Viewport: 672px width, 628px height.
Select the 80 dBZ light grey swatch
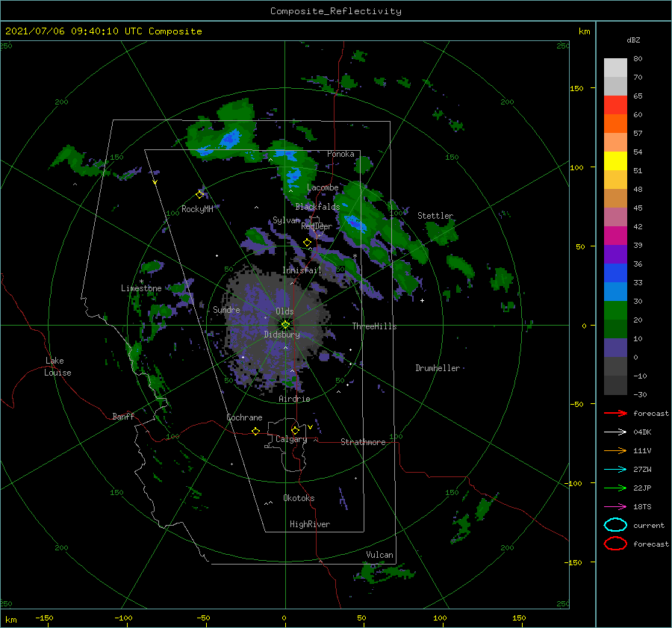click(615, 67)
